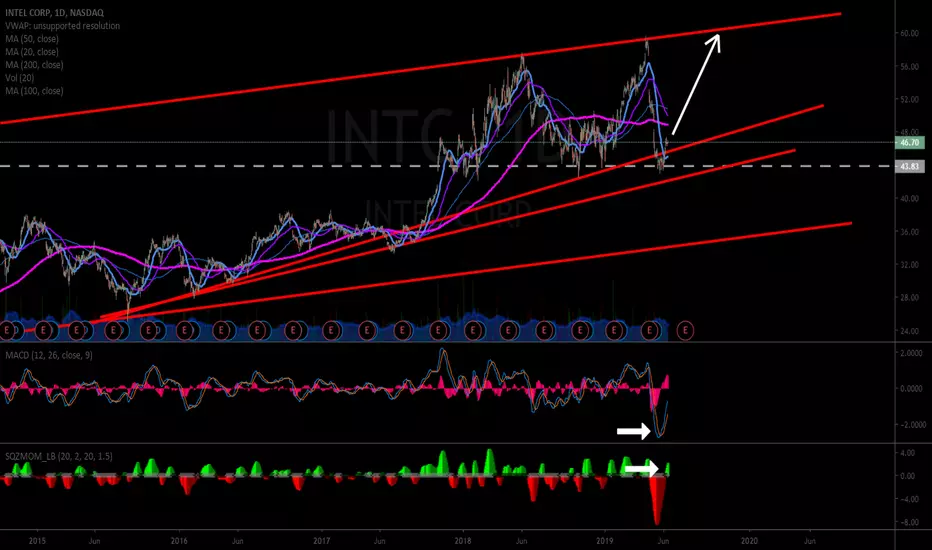Click the 32.00 price axis label

click(909, 265)
